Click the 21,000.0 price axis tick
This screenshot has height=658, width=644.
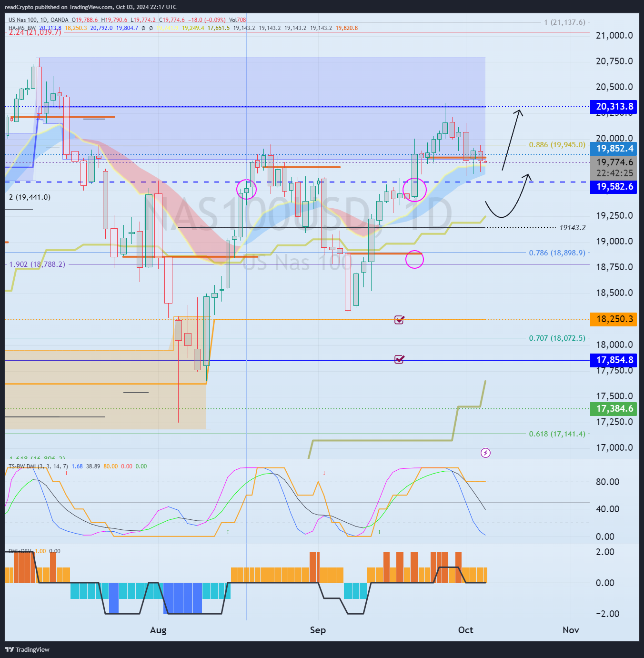pos(614,35)
